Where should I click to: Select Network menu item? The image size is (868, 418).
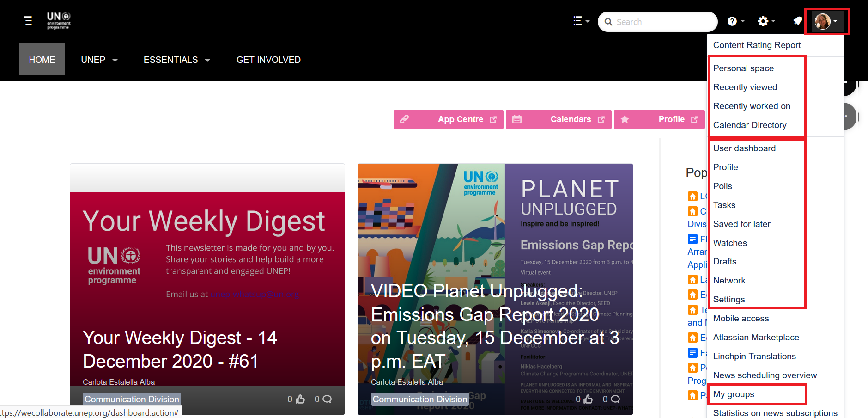click(x=729, y=280)
